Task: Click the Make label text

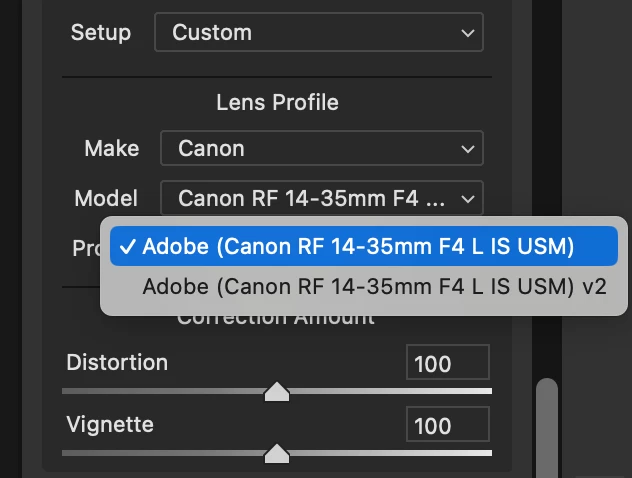Action: [112, 148]
